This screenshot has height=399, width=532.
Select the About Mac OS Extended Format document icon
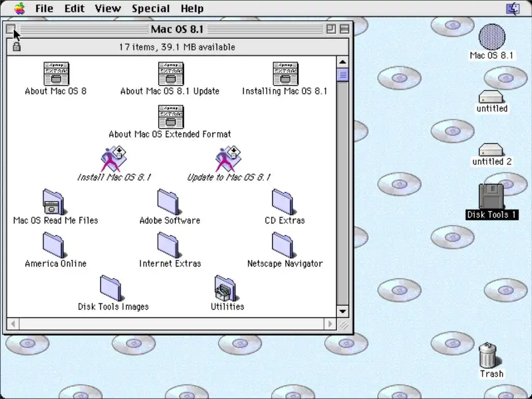coord(170,117)
